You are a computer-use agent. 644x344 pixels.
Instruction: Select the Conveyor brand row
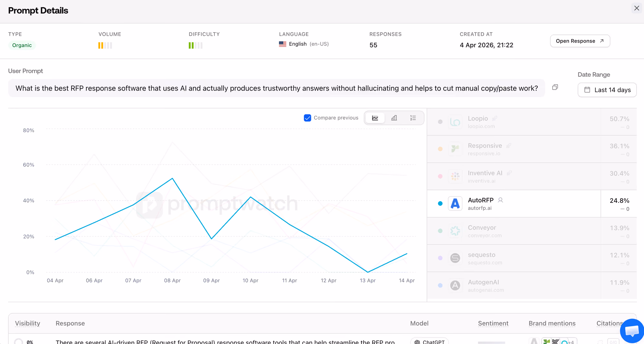pyautogui.click(x=532, y=231)
